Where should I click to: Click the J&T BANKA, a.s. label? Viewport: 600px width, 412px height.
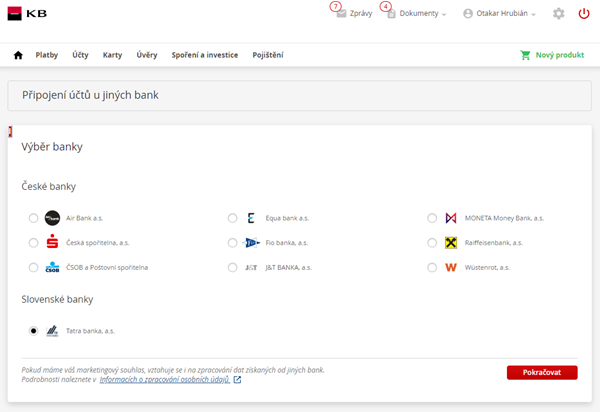[x=289, y=267]
